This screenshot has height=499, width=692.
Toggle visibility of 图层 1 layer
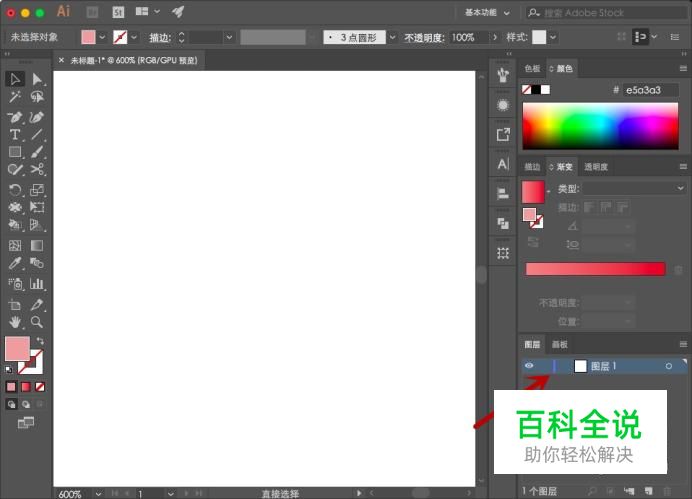pyautogui.click(x=530, y=366)
